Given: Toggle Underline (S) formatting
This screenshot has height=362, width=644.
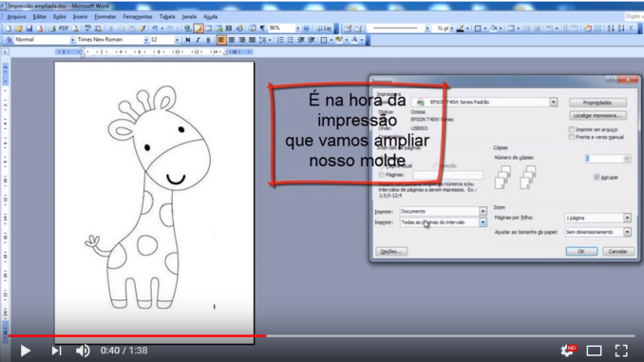Looking at the screenshot, I should click(x=208, y=40).
